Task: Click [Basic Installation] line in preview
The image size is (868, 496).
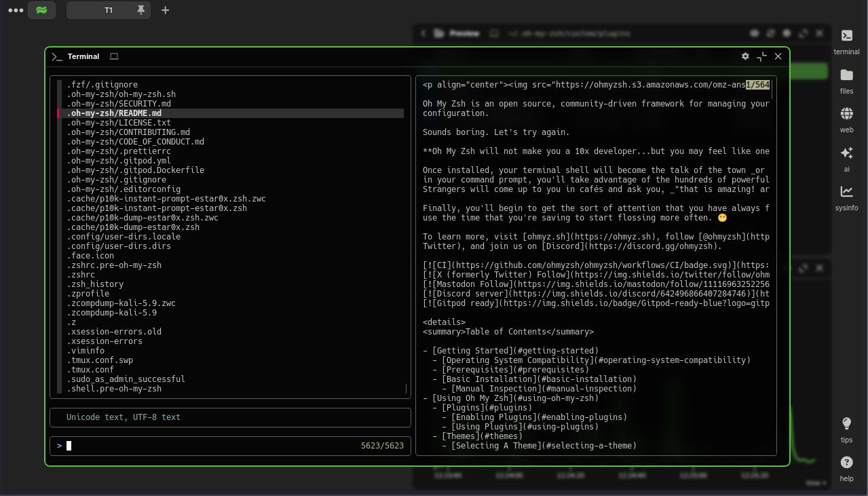Action: [x=535, y=379]
